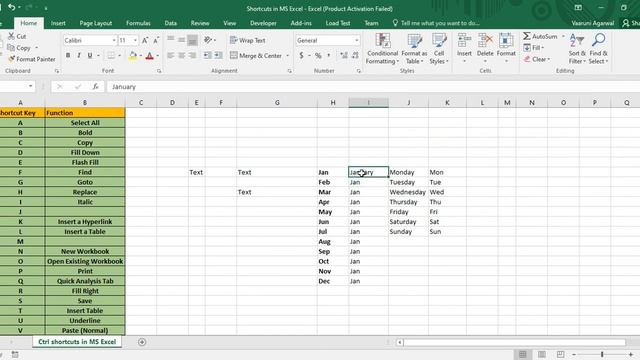Image resolution: width=640 pixels, height=360 pixels.
Task: Increase font size with the larger A icon
Action: coord(145,40)
